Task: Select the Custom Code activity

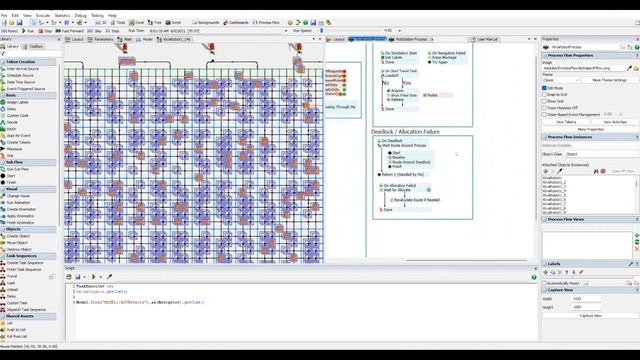Action: coord(18,116)
